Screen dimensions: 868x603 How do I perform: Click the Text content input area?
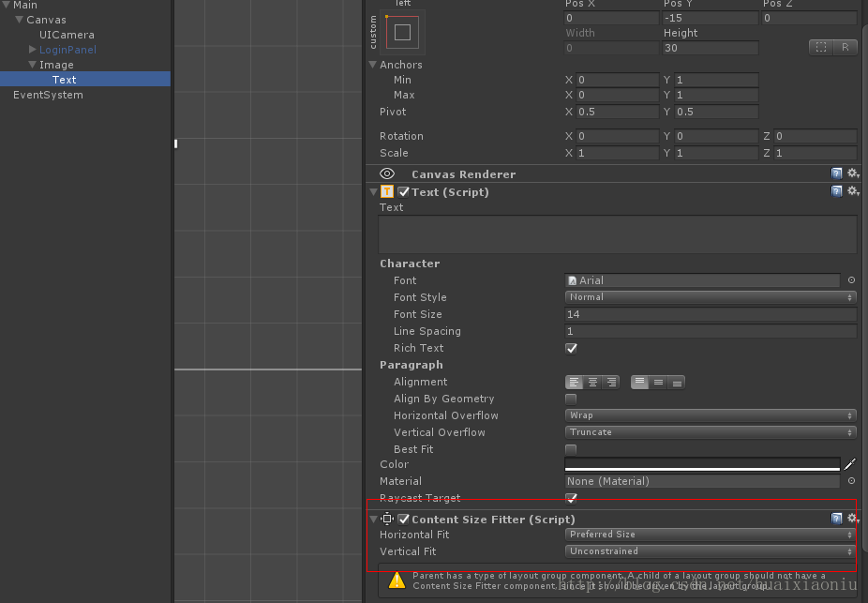pyautogui.click(x=618, y=234)
